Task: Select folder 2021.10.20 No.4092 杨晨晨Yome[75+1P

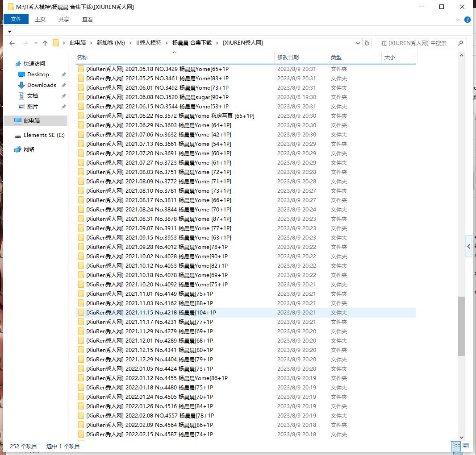Action: [246, 285]
